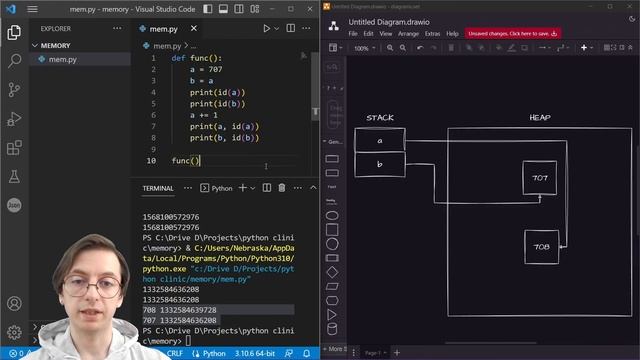640x360 pixels.
Task: Open the Run and Debug view
Action: click(14, 119)
